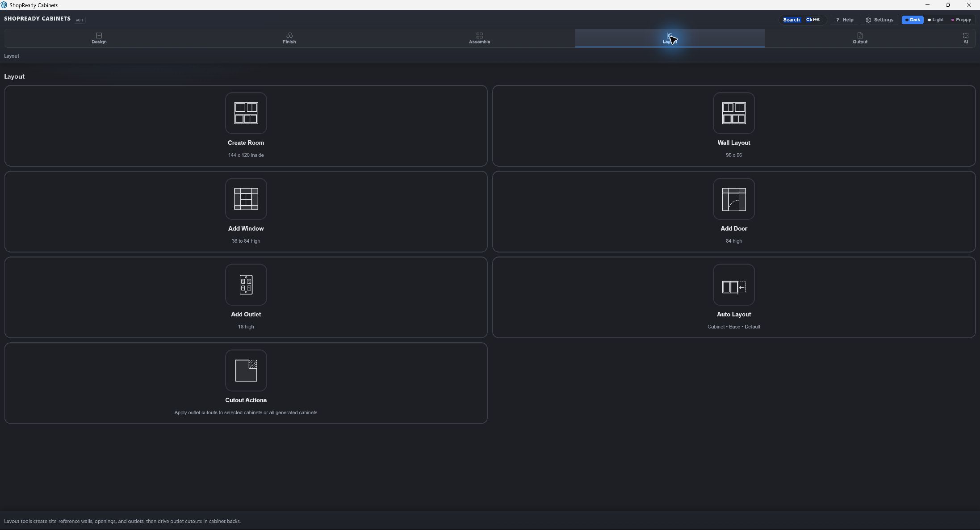Image resolution: width=980 pixels, height=530 pixels.
Task: Select the Add Window tool icon
Action: pos(246,199)
